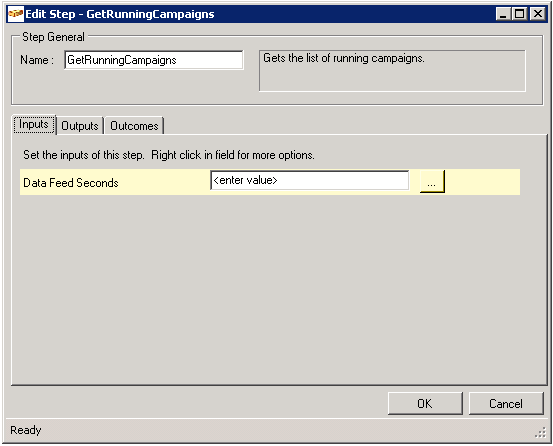553x446 pixels.
Task: Click the Set the inputs instruction text
Action: pyautogui.click(x=169, y=155)
